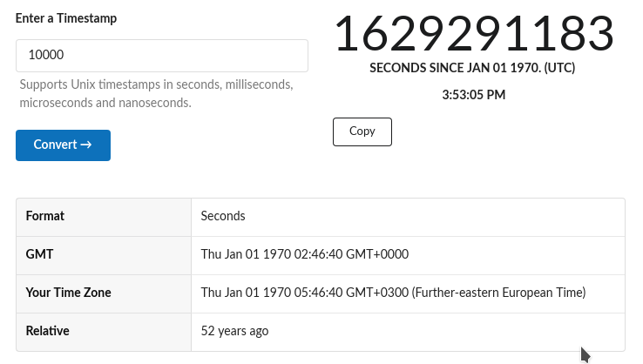Click the 3:53:05 PM clock text
Image resolution: width=643 pixels, height=364 pixels.
coord(473,95)
